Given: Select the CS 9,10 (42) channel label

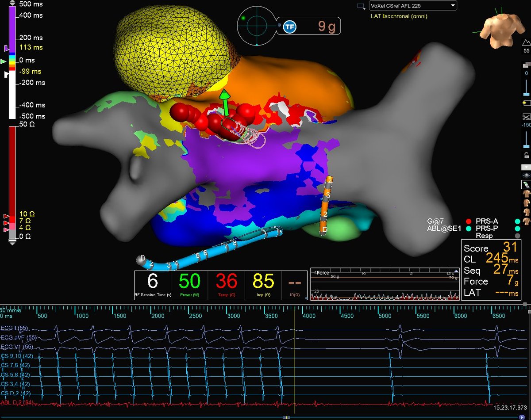Looking at the screenshot, I should coord(16,356).
